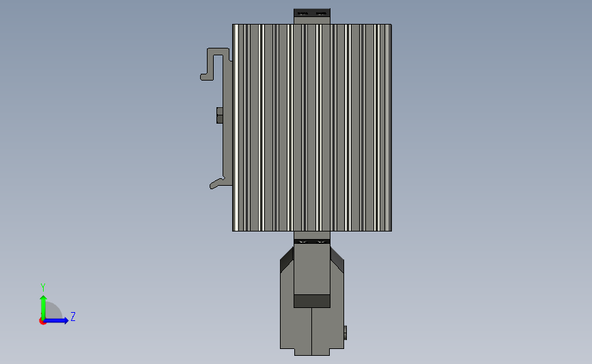
Task: Select the ribbed heatsink housing body
Action: coord(312,128)
